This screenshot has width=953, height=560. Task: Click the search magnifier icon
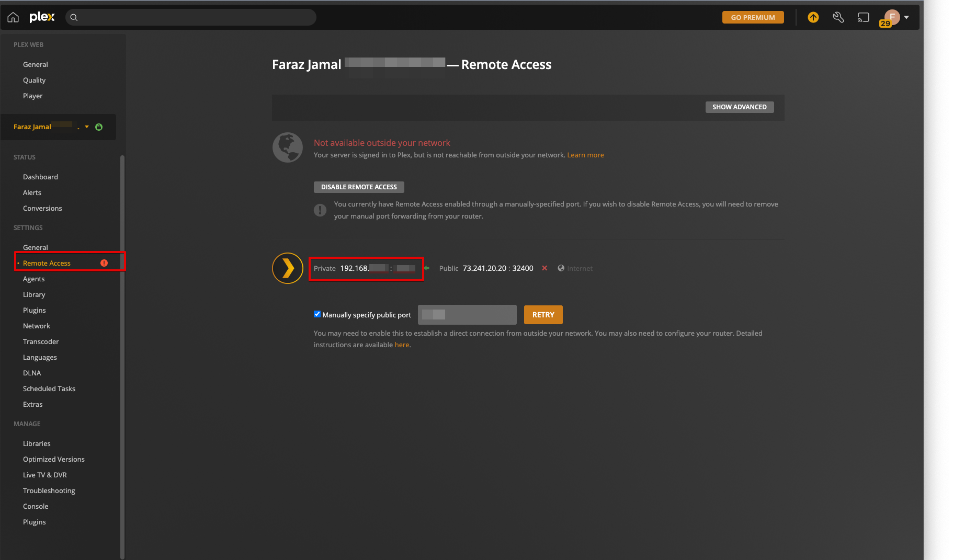click(74, 17)
